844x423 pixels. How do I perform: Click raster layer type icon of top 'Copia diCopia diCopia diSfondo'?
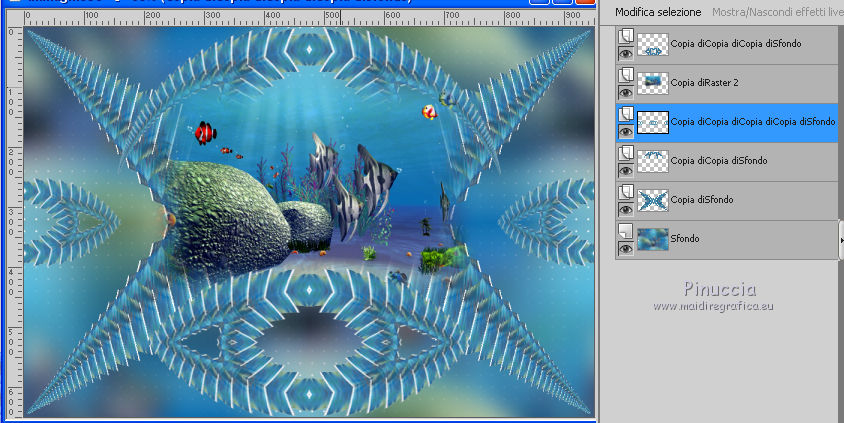pyautogui.click(x=625, y=36)
